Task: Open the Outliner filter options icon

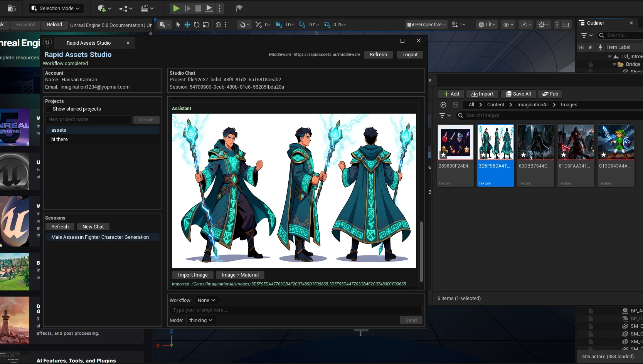Action: (587, 35)
